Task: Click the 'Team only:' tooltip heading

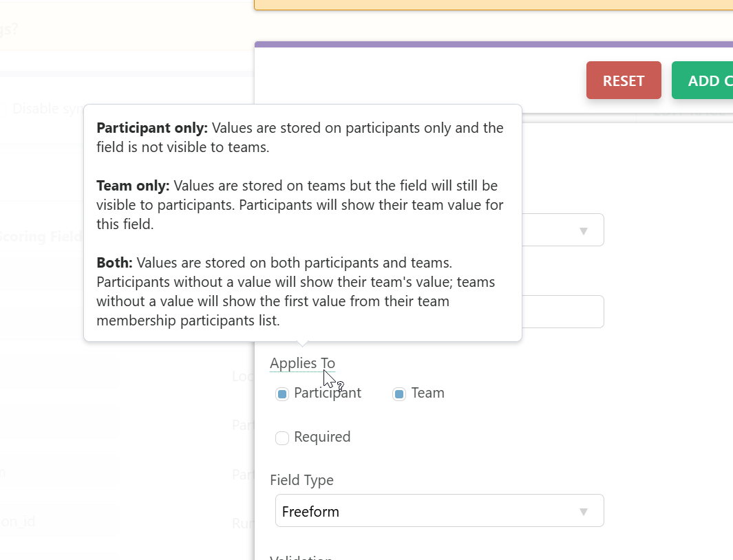Action: point(133,186)
